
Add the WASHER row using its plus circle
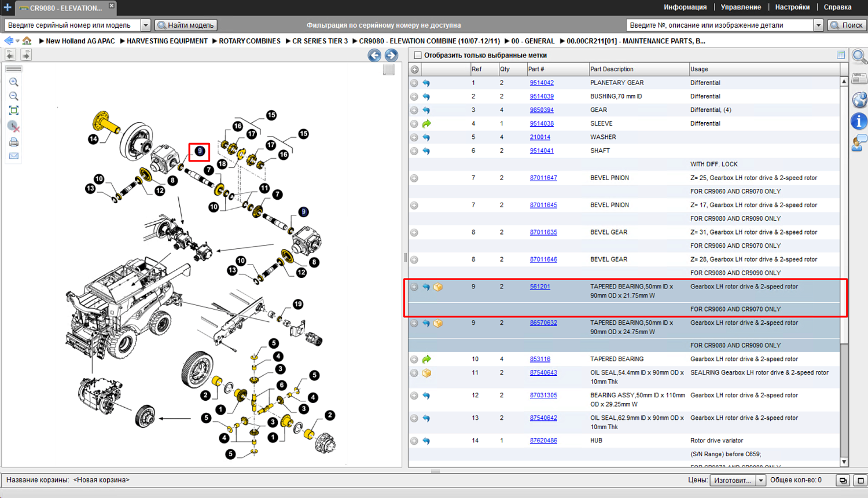[x=414, y=137]
